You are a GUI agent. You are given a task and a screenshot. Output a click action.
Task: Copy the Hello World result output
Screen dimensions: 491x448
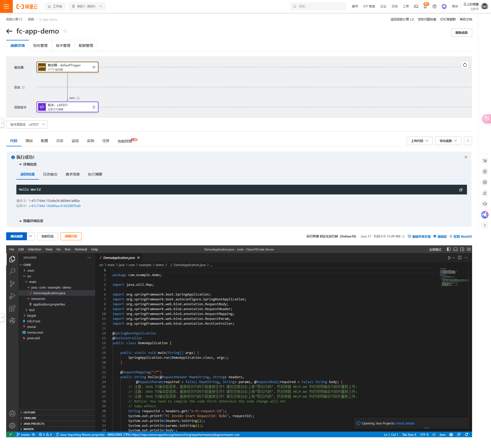pyautogui.click(x=461, y=190)
